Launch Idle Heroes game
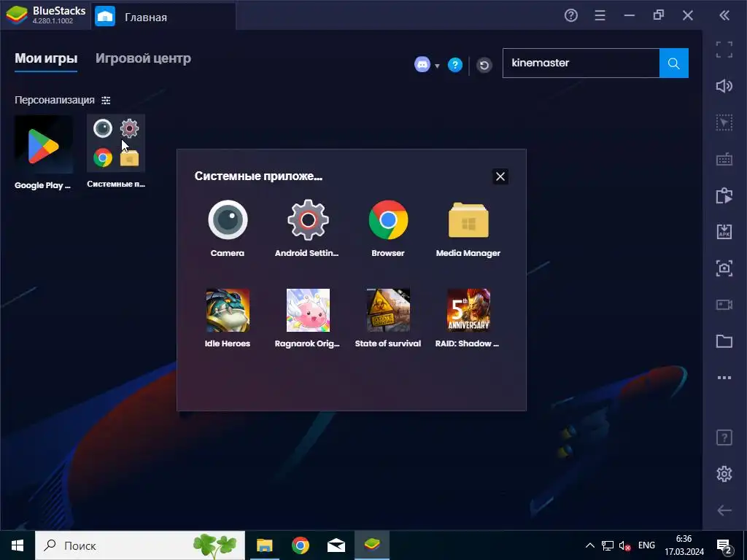 [x=228, y=310]
